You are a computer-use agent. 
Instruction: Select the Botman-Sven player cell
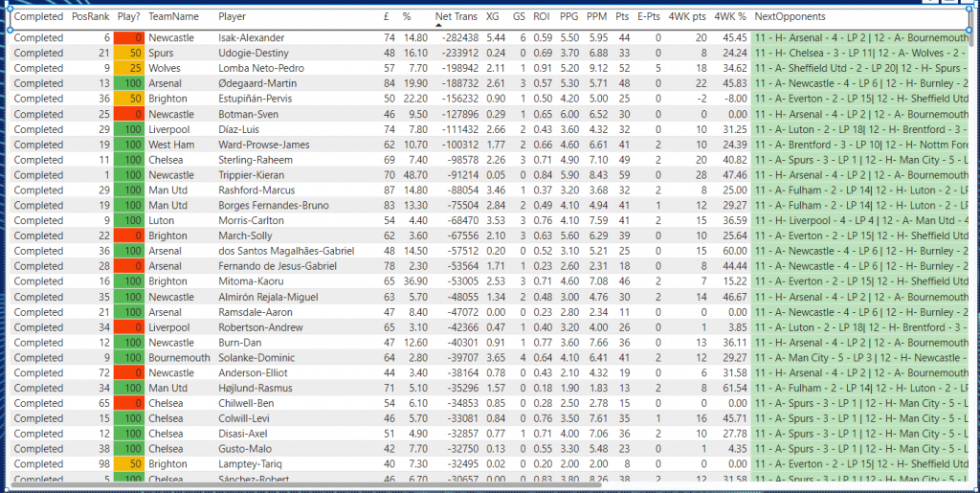(x=249, y=114)
